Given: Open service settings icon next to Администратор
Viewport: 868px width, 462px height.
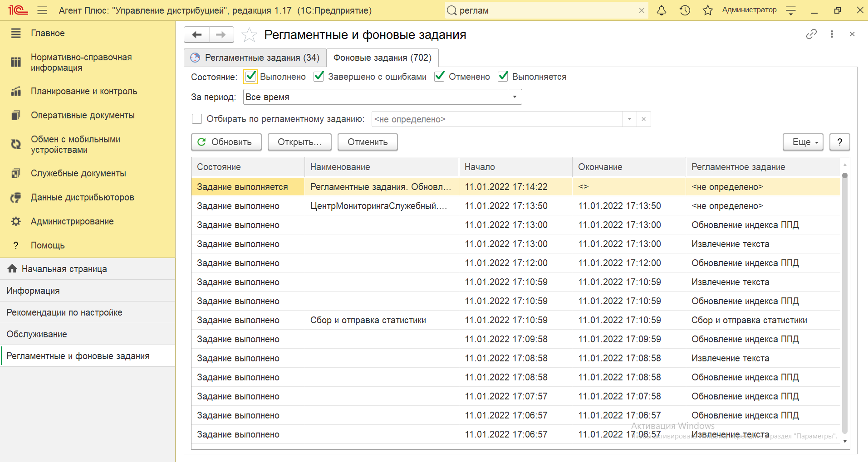Looking at the screenshot, I should (x=791, y=10).
